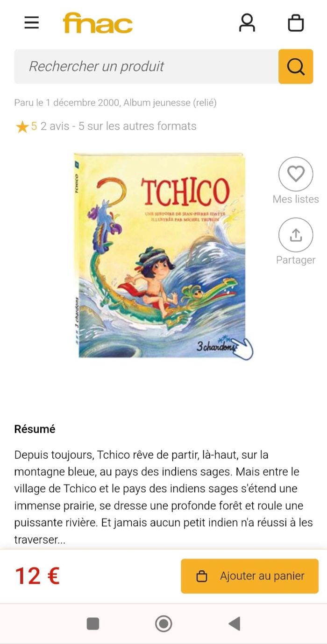Tap the Android back triangle button
Screen dimensions: 327x644
[234, 623]
